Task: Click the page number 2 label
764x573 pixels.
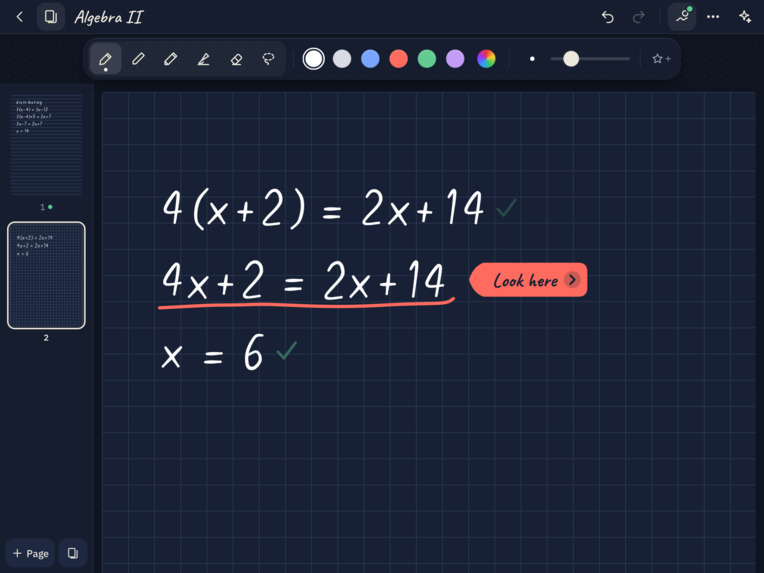Action: 46,338
